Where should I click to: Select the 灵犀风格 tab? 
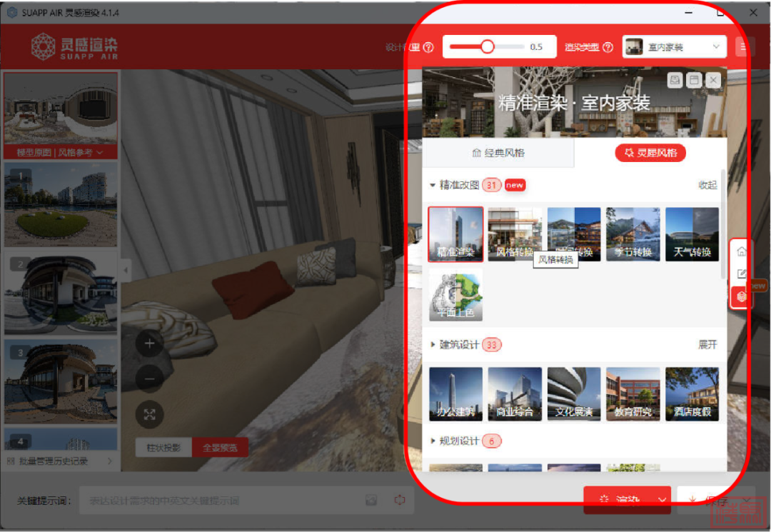point(650,153)
